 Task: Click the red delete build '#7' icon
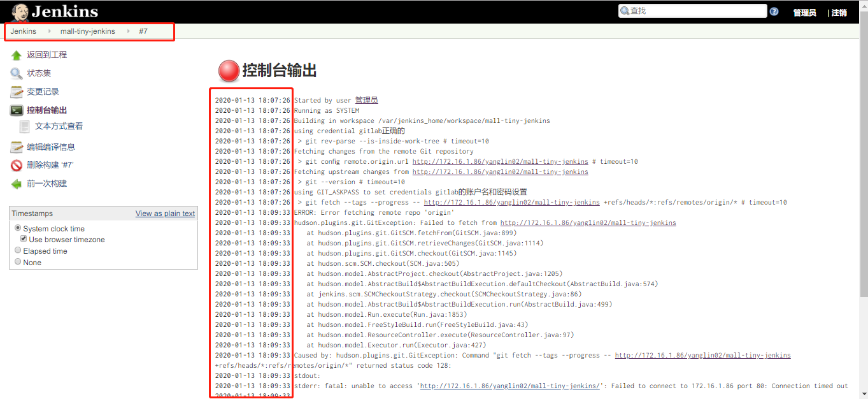[17, 165]
